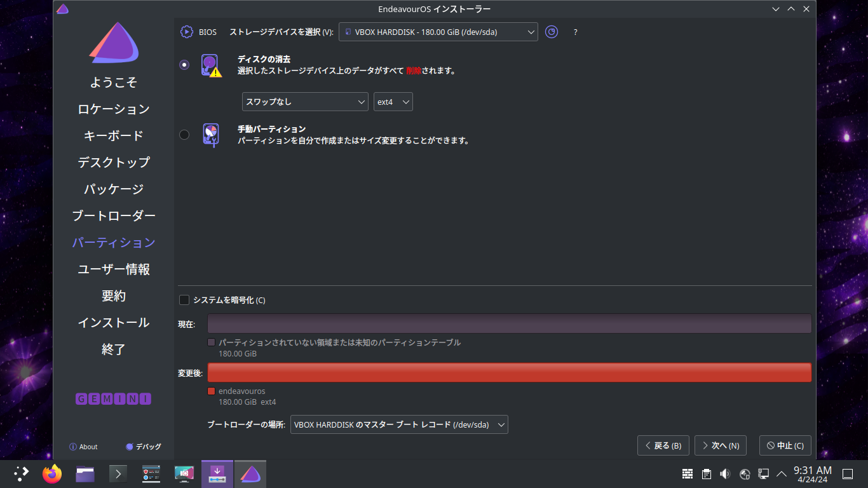Select the ようこそ step in the sidebar
868x488 pixels.
point(114,83)
